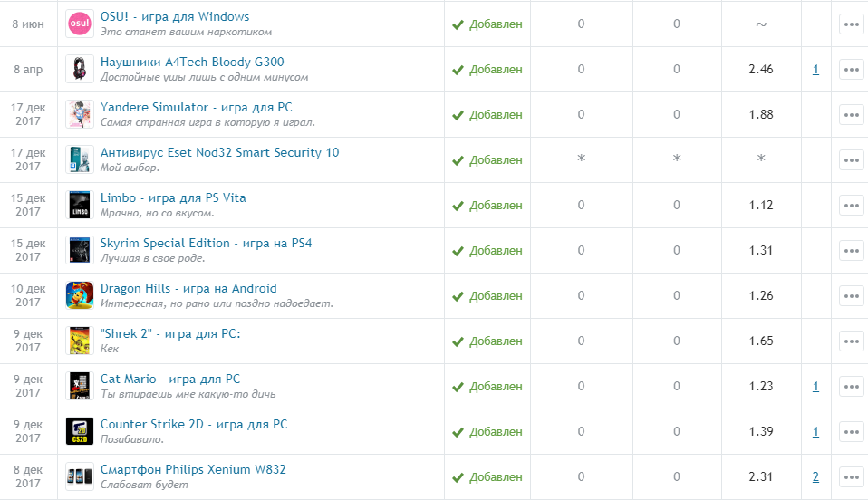
Task: Open the three-dots menu for OSU! row
Action: pos(852,24)
